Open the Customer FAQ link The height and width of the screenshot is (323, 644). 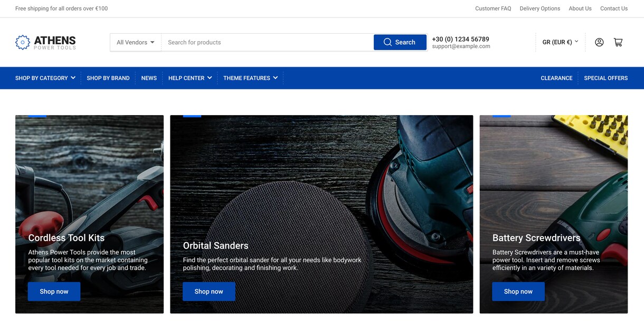point(493,8)
